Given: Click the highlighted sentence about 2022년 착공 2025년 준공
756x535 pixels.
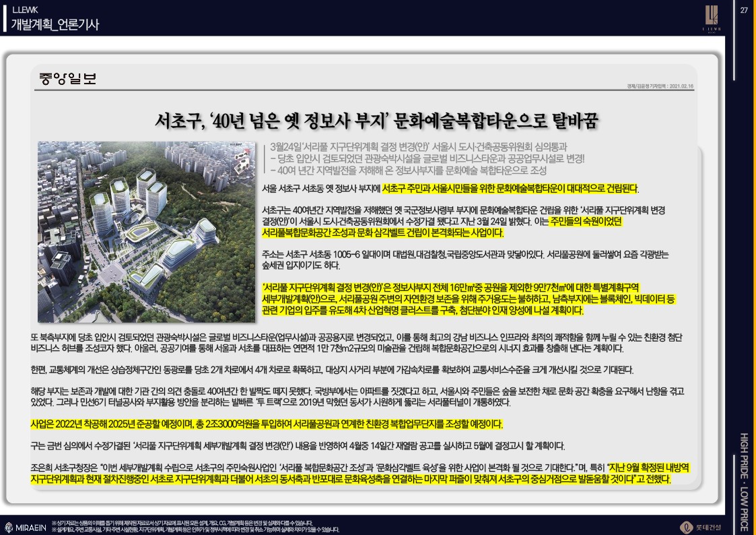Looking at the screenshot, I should tap(266, 424).
